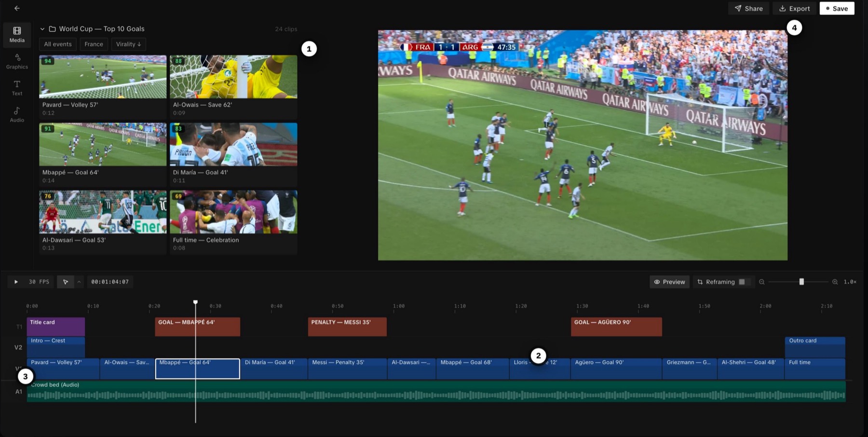Screen dimensions: 868x437
Task: Click the timeline zoom slider handle
Action: click(801, 282)
